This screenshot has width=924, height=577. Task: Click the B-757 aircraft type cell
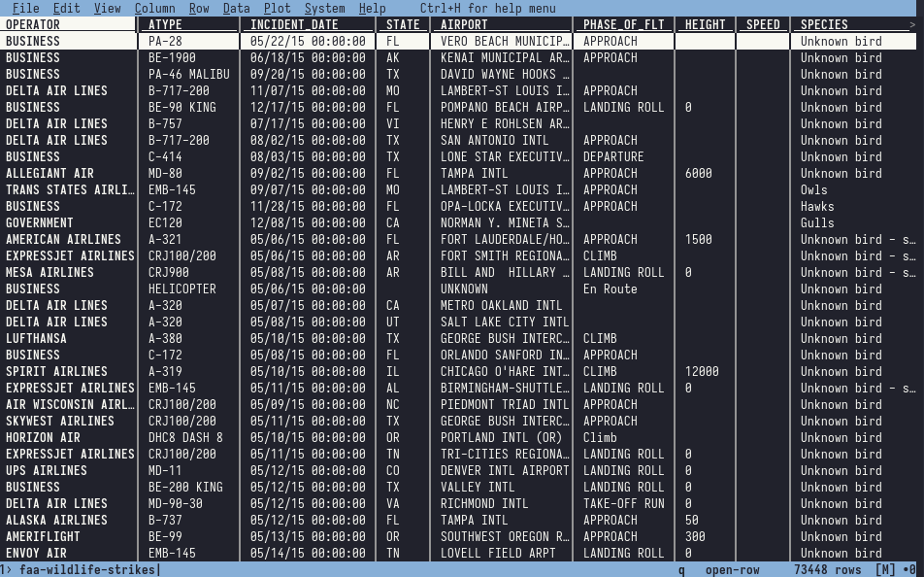[165, 124]
